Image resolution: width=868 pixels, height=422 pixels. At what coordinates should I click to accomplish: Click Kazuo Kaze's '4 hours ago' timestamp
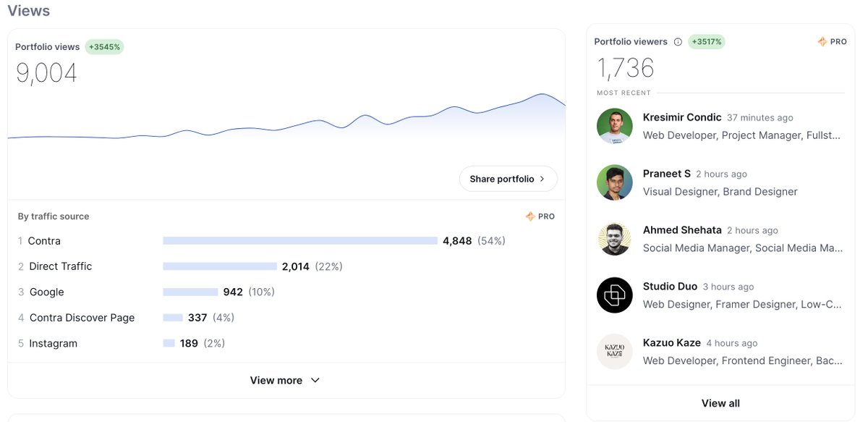pyautogui.click(x=732, y=344)
